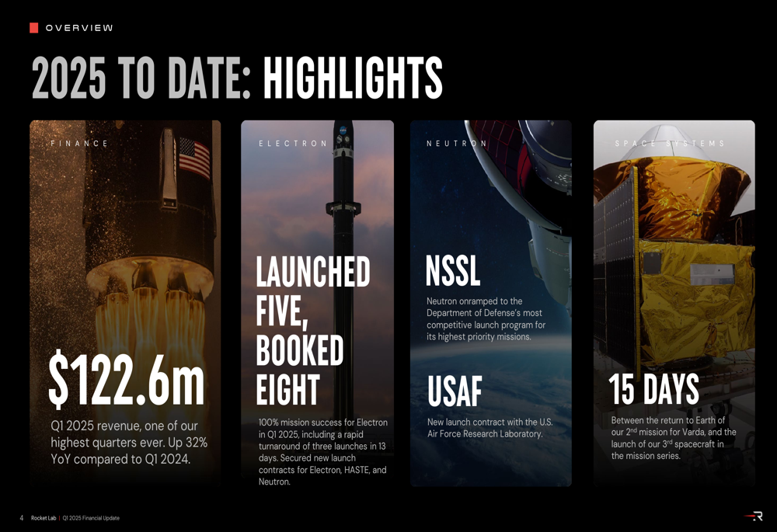Click the NSSL heading
777x532 pixels.
(453, 271)
